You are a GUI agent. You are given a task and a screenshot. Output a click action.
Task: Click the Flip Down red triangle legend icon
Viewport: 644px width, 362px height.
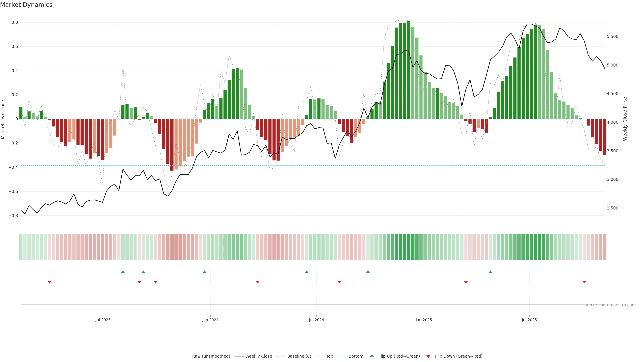428,356
